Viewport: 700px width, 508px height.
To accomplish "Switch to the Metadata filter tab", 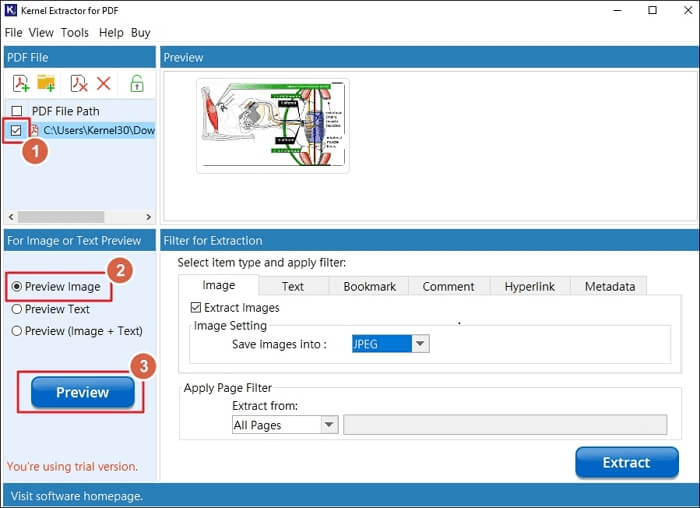I will point(610,286).
